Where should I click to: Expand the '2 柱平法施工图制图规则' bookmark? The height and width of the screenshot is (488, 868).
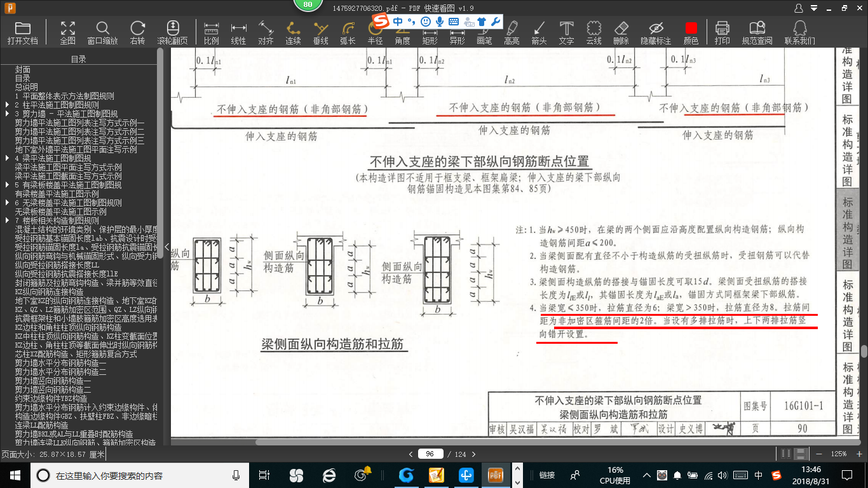coord(7,105)
